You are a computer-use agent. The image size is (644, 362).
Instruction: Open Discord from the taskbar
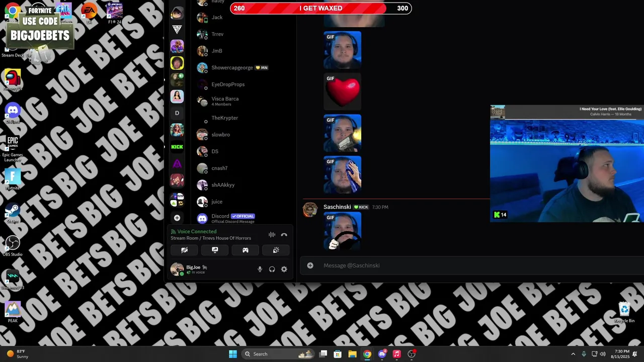click(382, 354)
